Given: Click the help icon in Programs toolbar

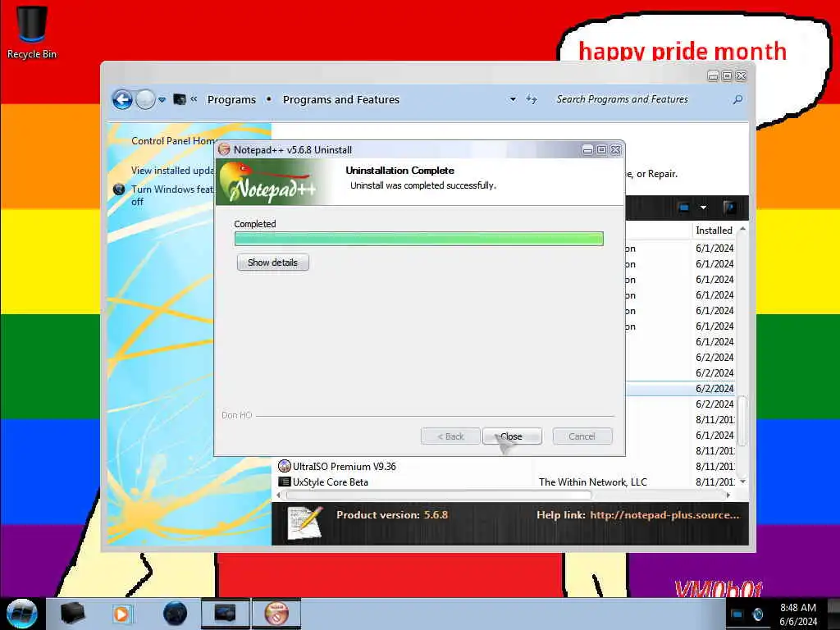Looking at the screenshot, I should [x=729, y=208].
